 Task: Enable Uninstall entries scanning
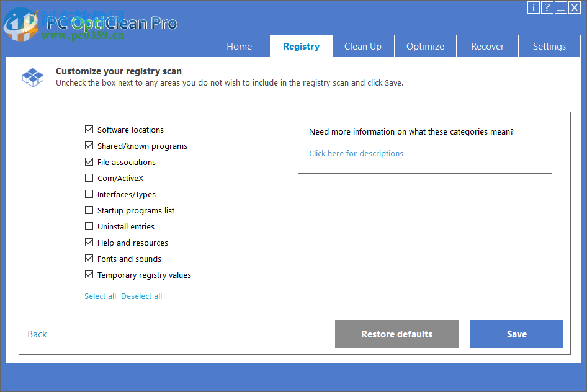tap(89, 226)
